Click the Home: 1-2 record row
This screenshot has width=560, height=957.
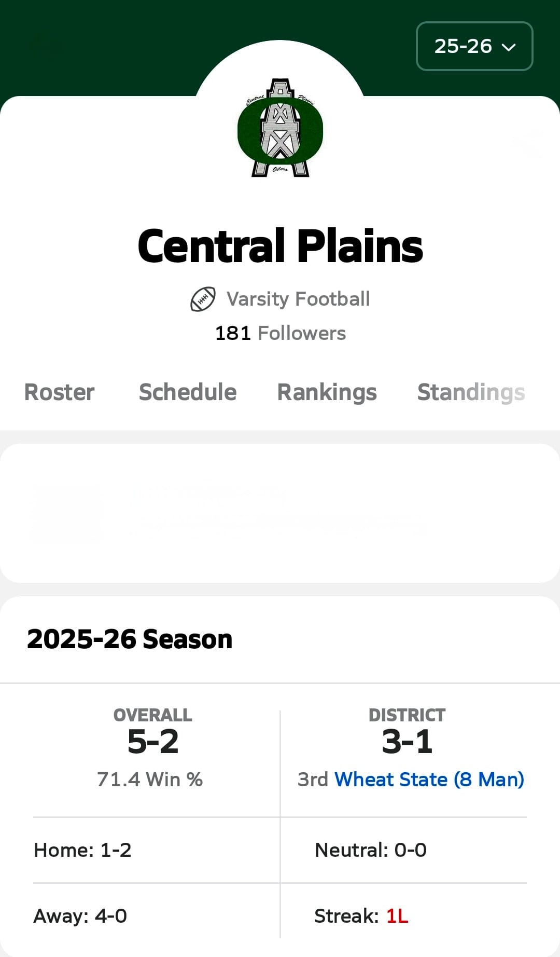(x=82, y=850)
